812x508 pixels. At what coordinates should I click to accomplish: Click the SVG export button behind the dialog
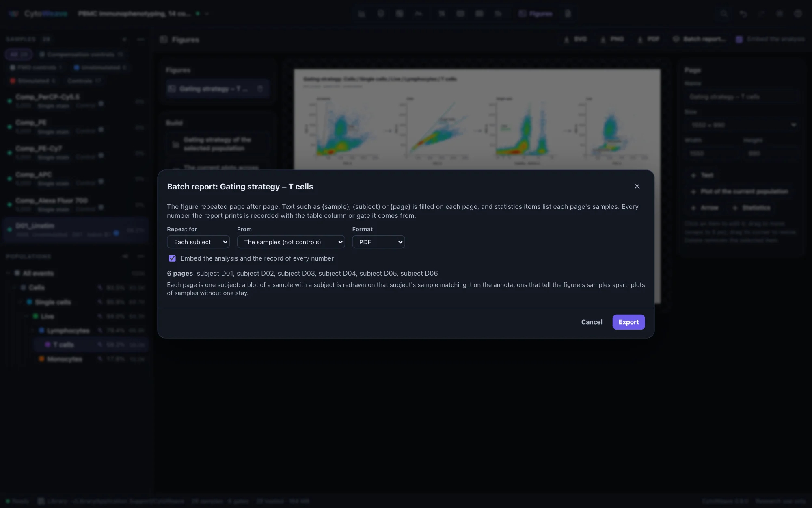pos(575,39)
